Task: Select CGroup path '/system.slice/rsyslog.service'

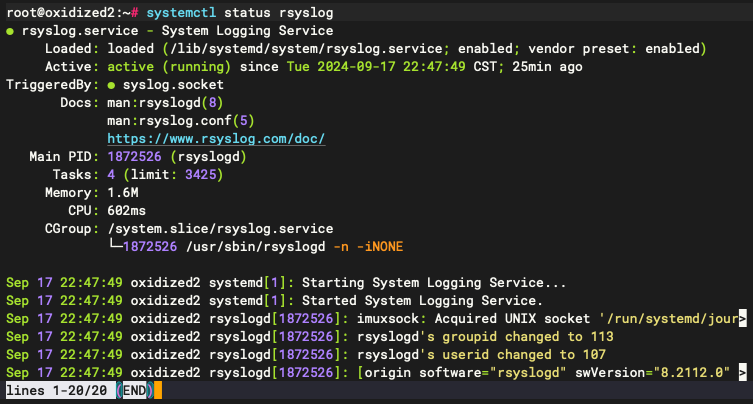Action: [x=220, y=229]
